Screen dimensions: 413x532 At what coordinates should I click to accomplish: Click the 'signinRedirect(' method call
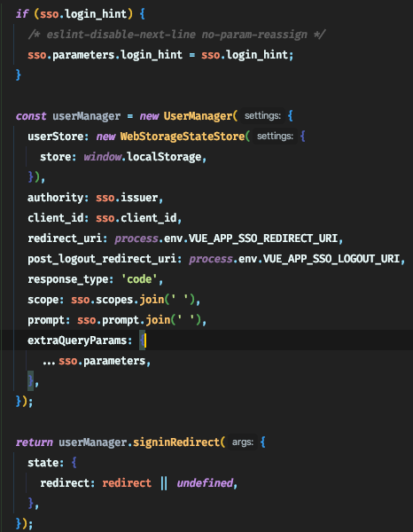[179, 442]
